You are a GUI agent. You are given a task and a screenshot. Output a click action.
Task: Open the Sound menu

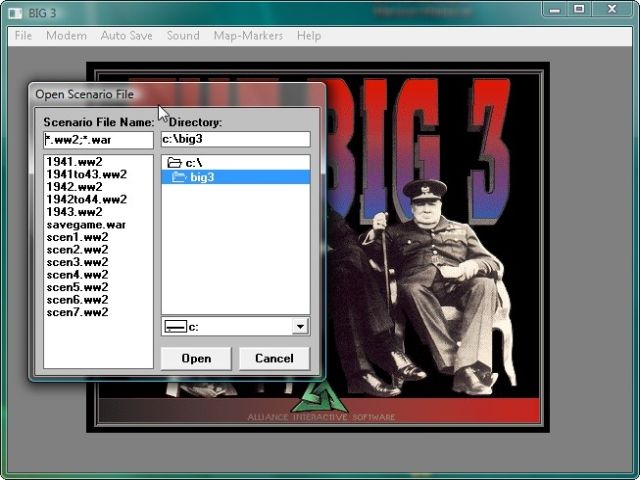[x=183, y=35]
